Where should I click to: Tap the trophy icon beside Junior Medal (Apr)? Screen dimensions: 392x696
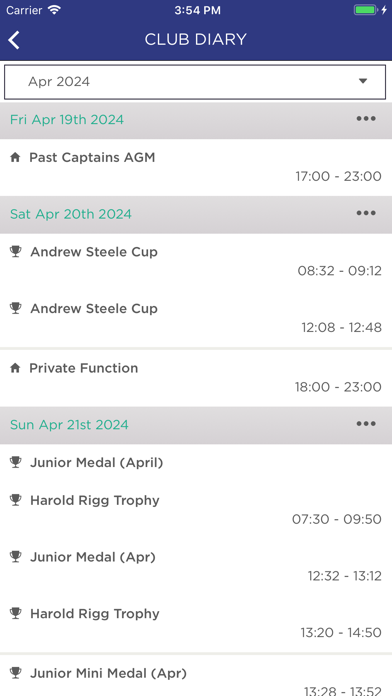[x=16, y=557]
